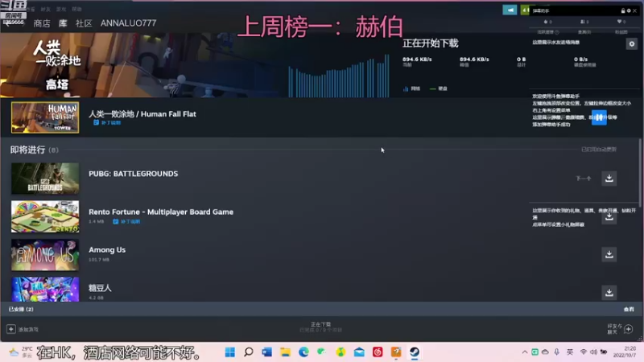Click the 正在下载 status at the bottom
Image resolution: width=644 pixels, height=362 pixels.
click(320, 324)
